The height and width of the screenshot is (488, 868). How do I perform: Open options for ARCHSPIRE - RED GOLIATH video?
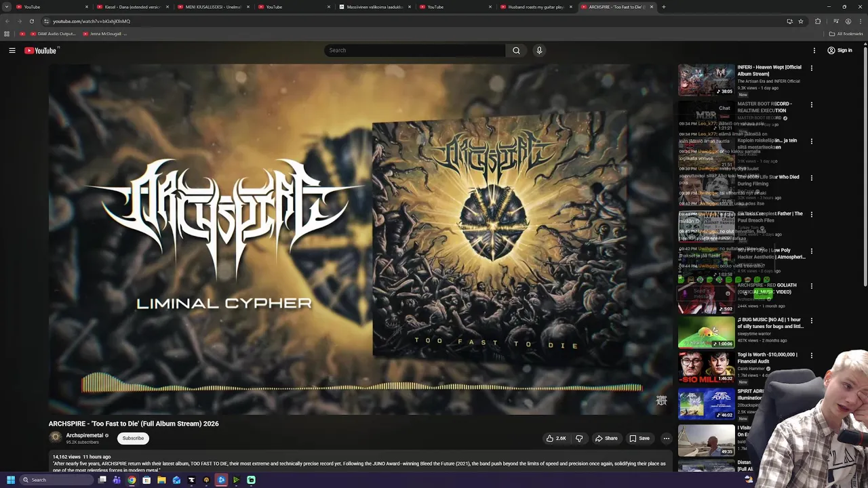[811, 286]
